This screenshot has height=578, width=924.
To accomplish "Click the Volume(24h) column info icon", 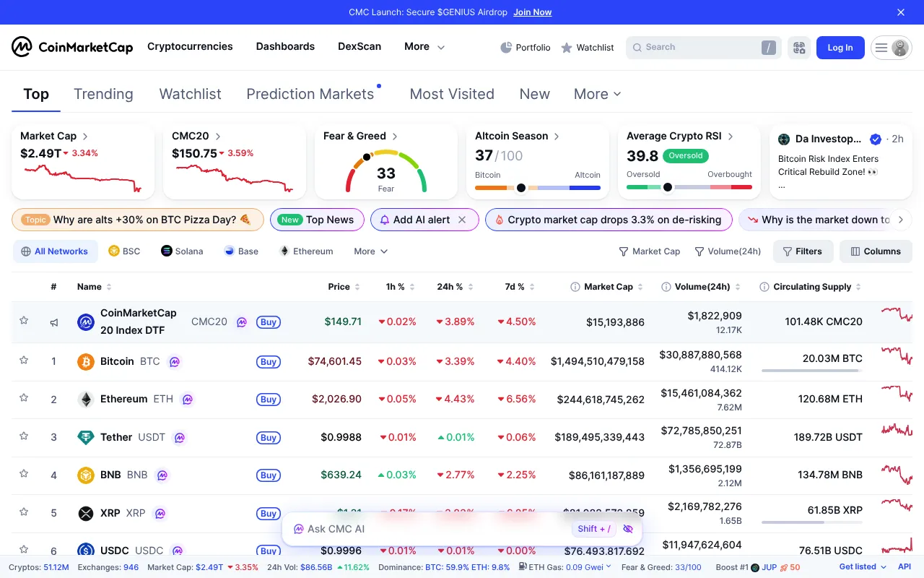I will [x=666, y=287].
